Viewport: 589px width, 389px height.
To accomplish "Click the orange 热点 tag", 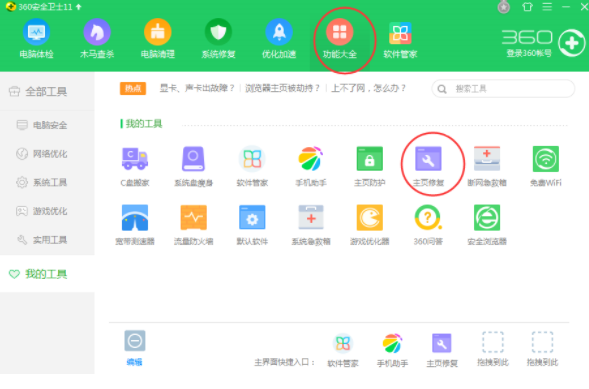I will 133,88.
